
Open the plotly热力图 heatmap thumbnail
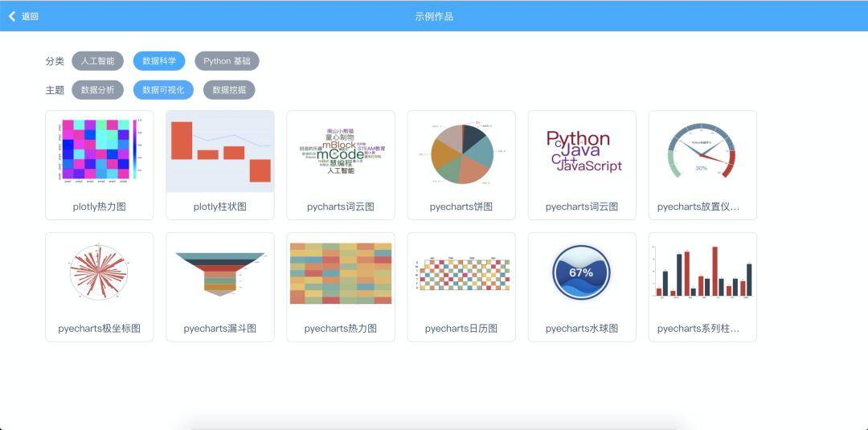click(100, 151)
